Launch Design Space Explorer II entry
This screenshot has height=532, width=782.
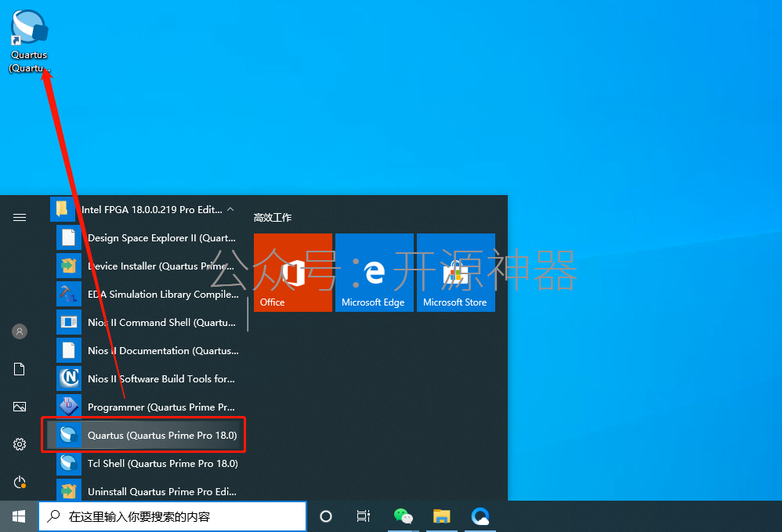click(x=145, y=238)
